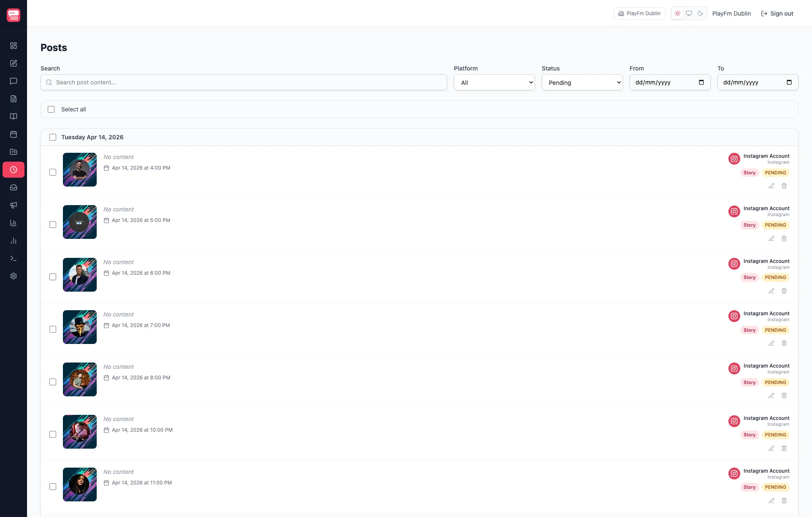Select the 4:00 PM post checkbox
812x517 pixels.
click(53, 172)
